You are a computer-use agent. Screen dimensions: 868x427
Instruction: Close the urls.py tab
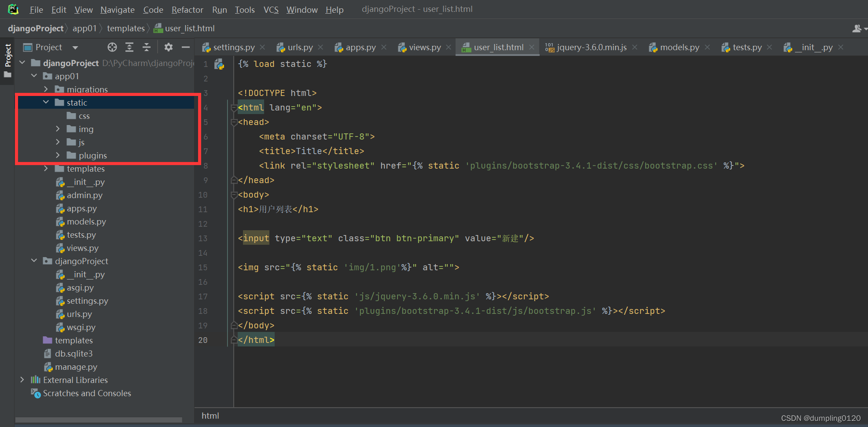tap(320, 47)
